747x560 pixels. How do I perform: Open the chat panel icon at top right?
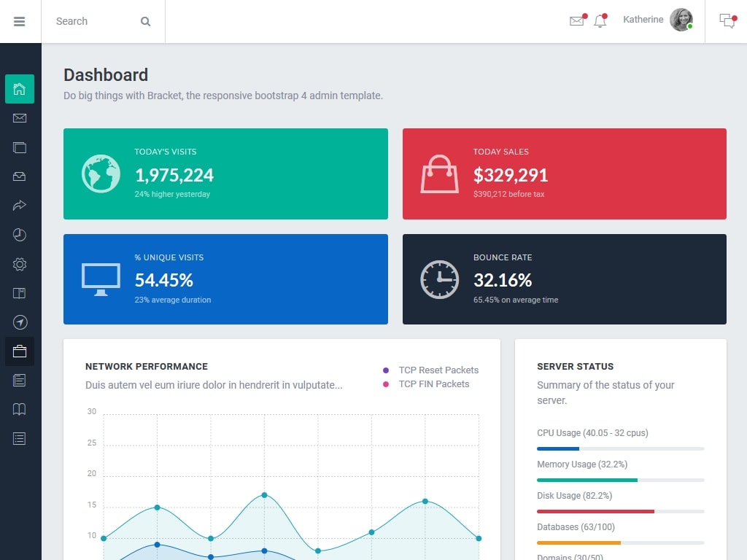(727, 21)
